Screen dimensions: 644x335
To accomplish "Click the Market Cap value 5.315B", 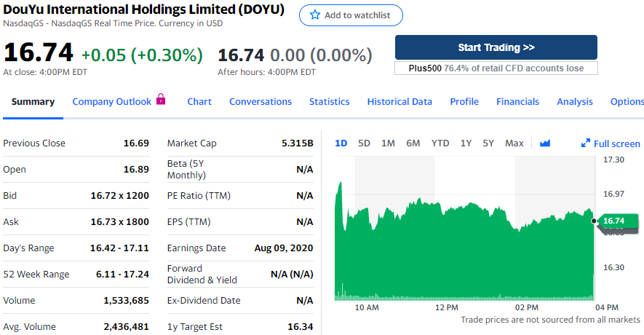I will pos(298,143).
